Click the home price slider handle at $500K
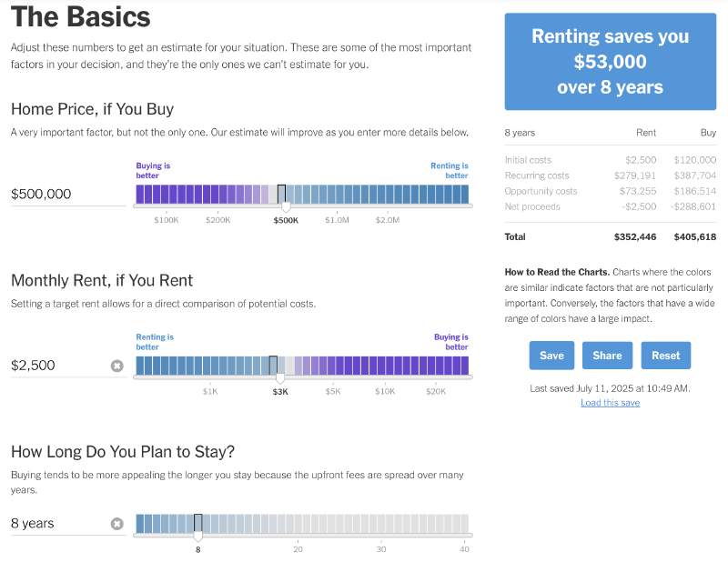The width and height of the screenshot is (728, 562). pyautogui.click(x=282, y=194)
